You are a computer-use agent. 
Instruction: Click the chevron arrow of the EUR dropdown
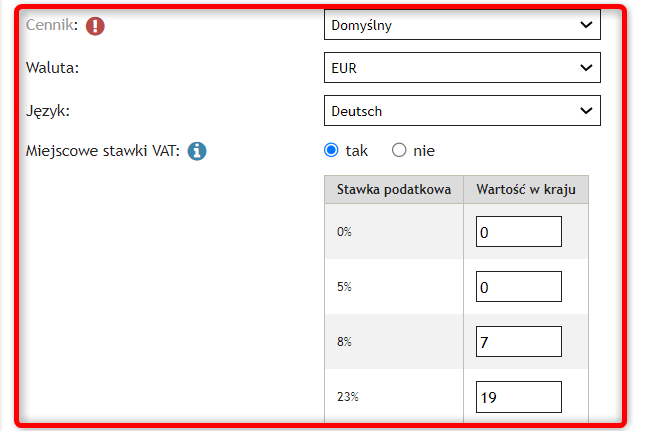pyautogui.click(x=586, y=67)
